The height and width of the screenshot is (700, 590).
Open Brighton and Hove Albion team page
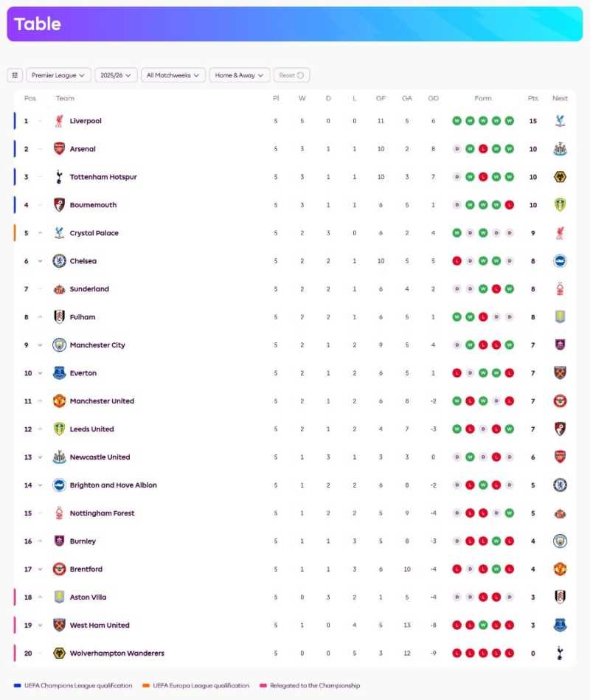click(112, 485)
